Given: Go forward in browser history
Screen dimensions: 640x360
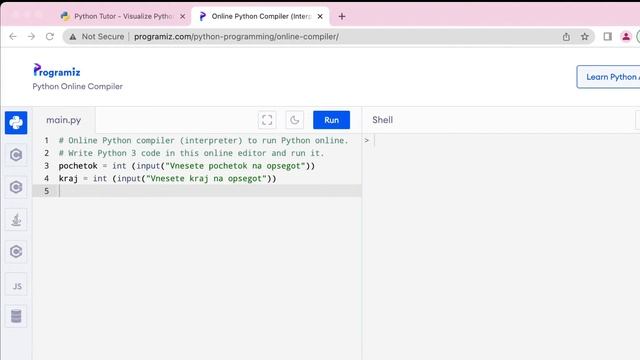Looking at the screenshot, I should 31,36.
